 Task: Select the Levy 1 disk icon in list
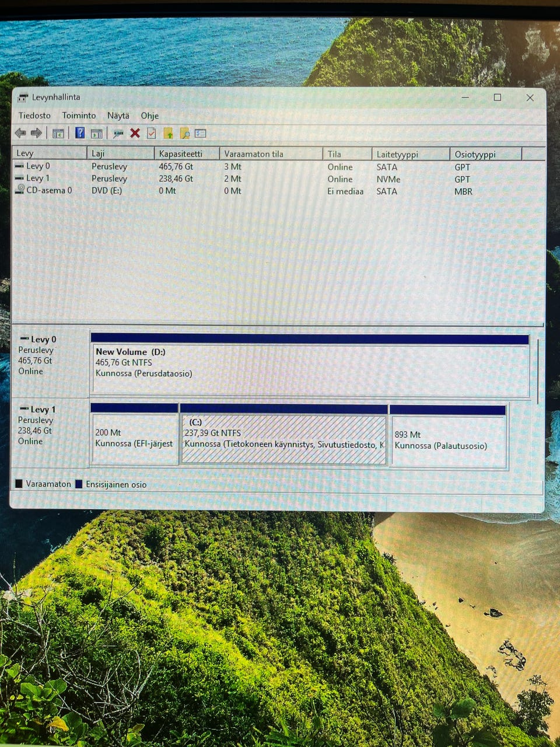click(x=19, y=178)
